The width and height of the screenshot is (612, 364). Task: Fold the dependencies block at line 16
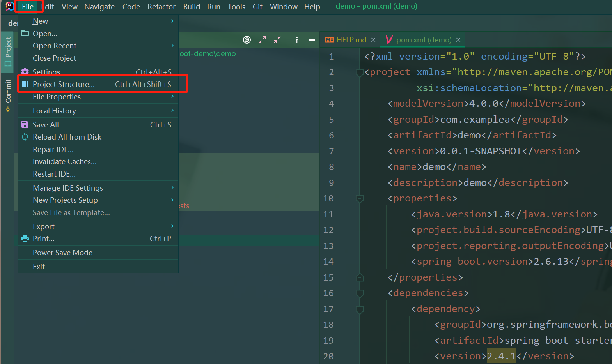(360, 293)
